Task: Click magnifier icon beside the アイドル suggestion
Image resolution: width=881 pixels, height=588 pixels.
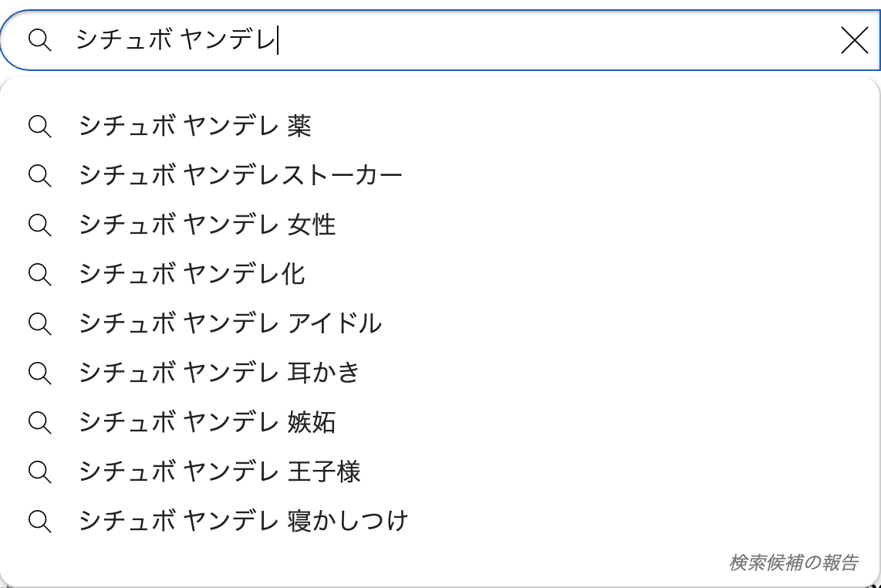Action: pos(39,323)
